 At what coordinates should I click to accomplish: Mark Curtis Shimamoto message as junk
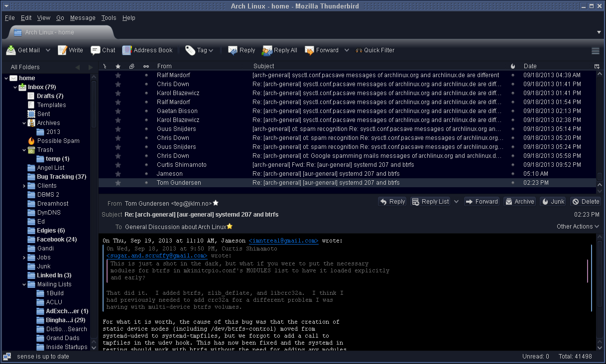(x=513, y=165)
